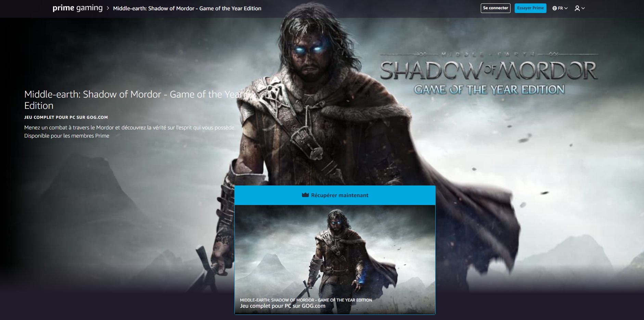The width and height of the screenshot is (644, 320).
Task: Click the large game title heading on the left
Action: (133, 100)
